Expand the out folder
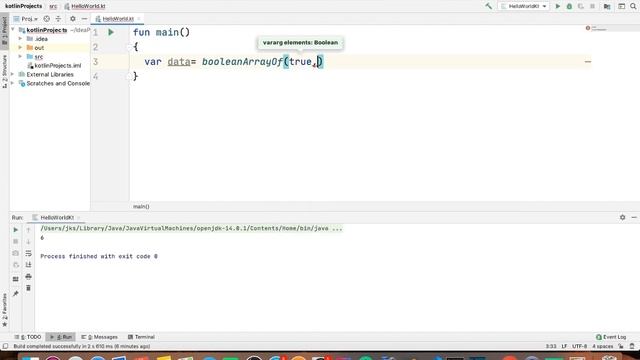 [20, 48]
